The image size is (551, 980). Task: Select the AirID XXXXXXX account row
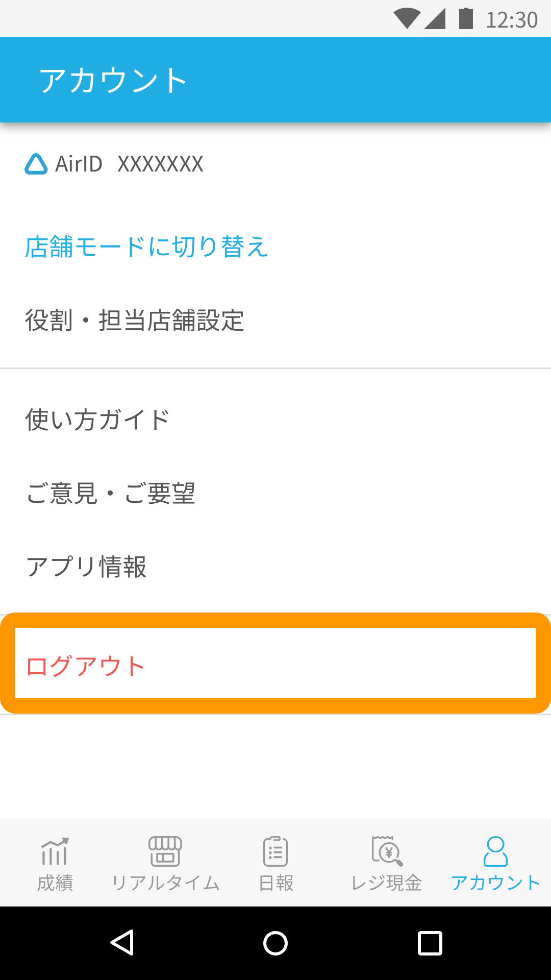click(x=275, y=164)
